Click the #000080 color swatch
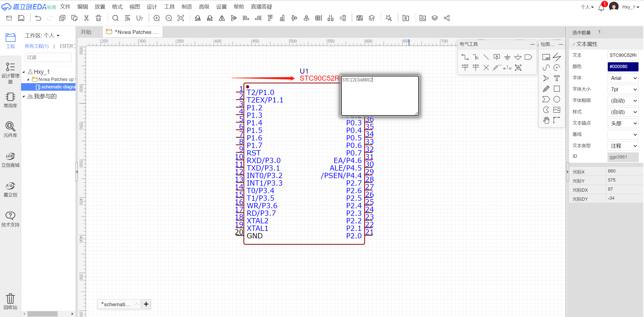The height and width of the screenshot is (317, 644). (x=623, y=67)
